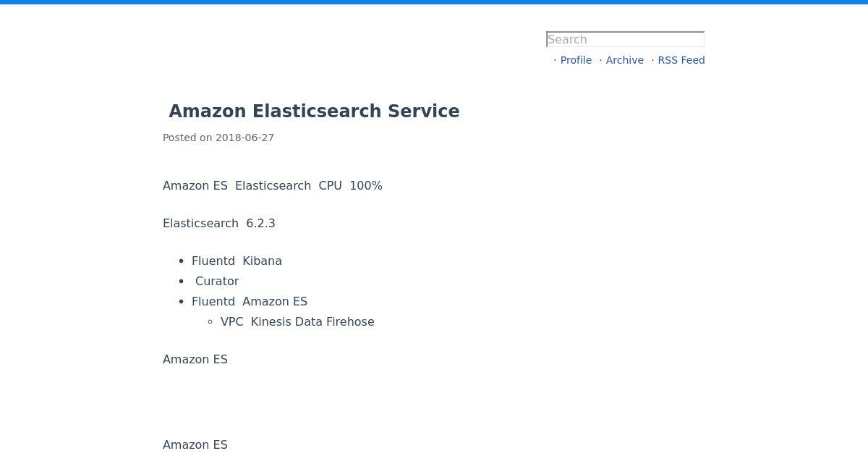Click 'Fluentd' in the Fluentd Kibana bullet
Viewport: 868px width, 456px height.
click(x=213, y=261)
